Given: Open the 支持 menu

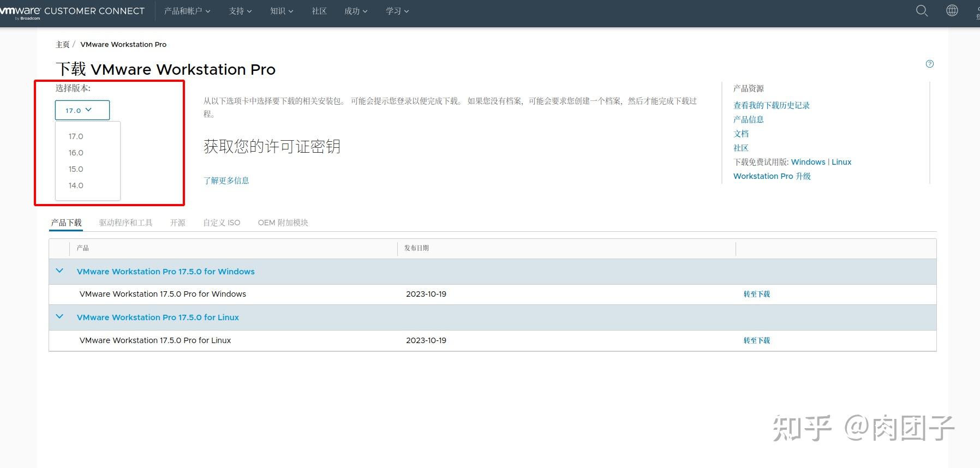Looking at the screenshot, I should (x=240, y=11).
